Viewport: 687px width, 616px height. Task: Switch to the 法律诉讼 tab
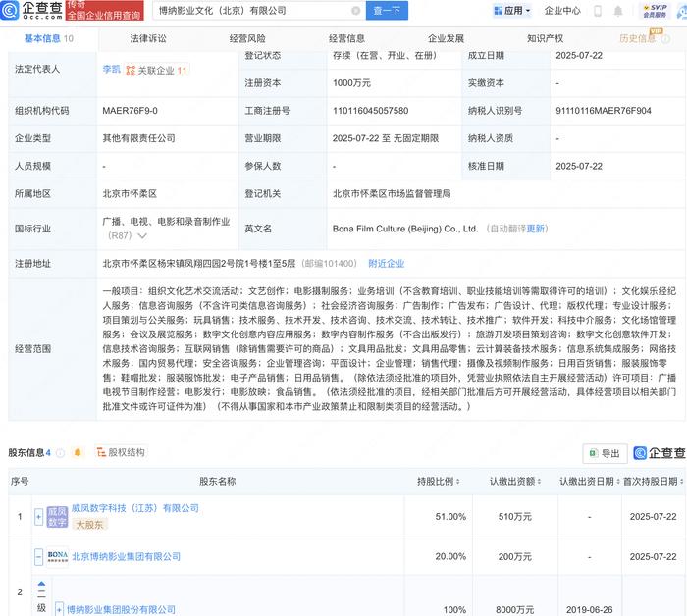(x=148, y=38)
